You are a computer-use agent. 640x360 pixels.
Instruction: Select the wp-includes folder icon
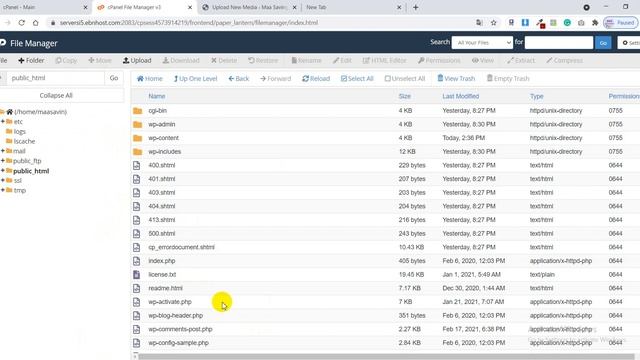(138, 151)
